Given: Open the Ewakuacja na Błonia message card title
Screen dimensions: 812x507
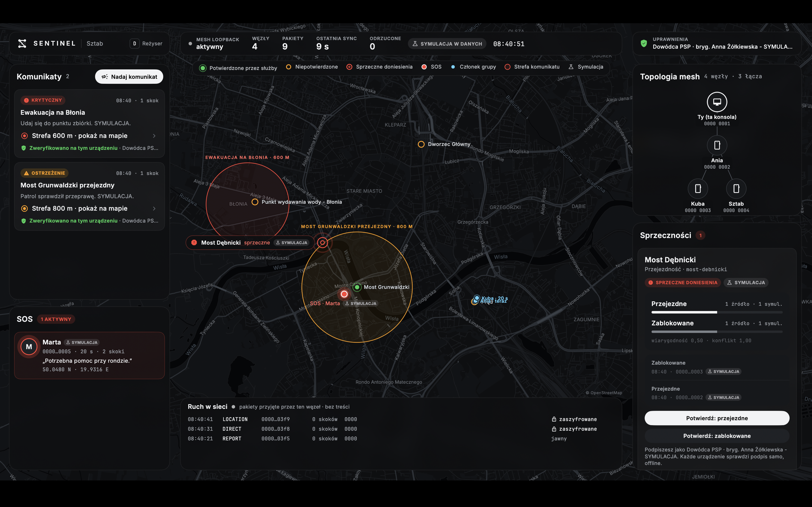Looking at the screenshot, I should click(53, 112).
